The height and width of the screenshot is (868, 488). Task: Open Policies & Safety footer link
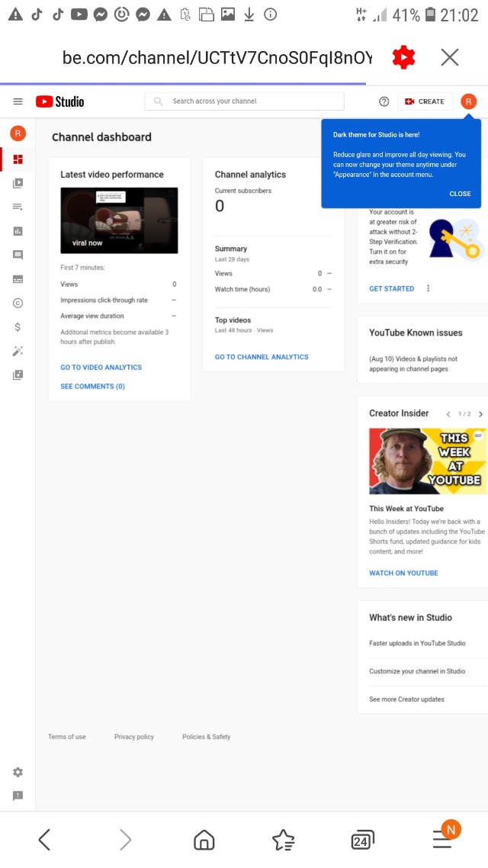click(207, 737)
